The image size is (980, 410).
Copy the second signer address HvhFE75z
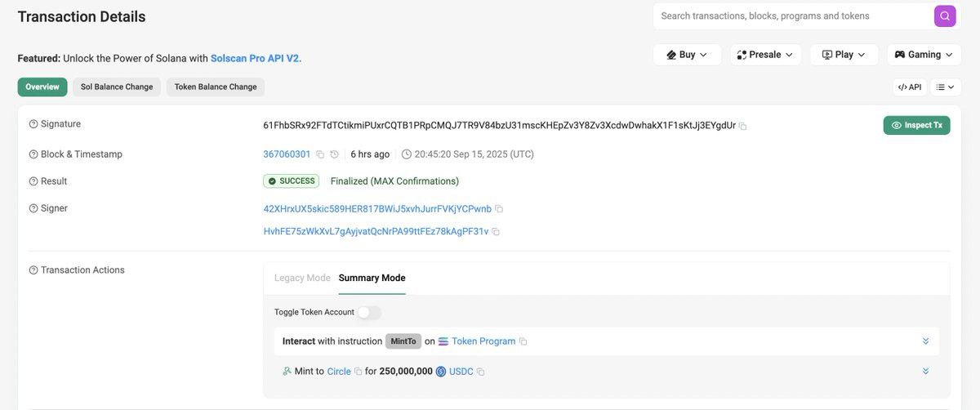496,232
